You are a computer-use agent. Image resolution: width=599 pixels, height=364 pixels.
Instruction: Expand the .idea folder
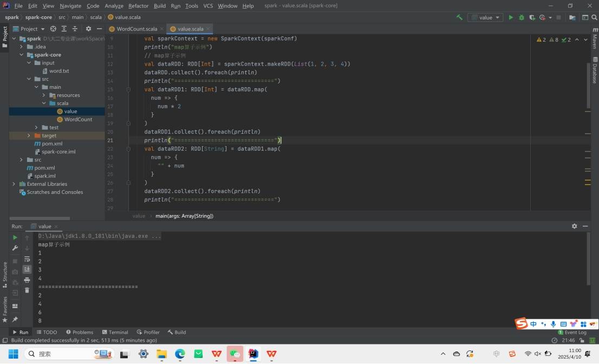pos(22,47)
